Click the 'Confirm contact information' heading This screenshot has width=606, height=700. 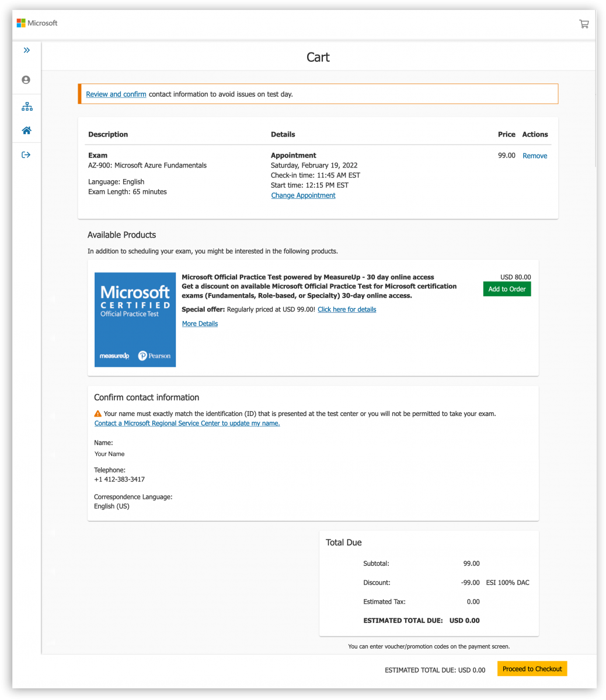click(x=147, y=397)
